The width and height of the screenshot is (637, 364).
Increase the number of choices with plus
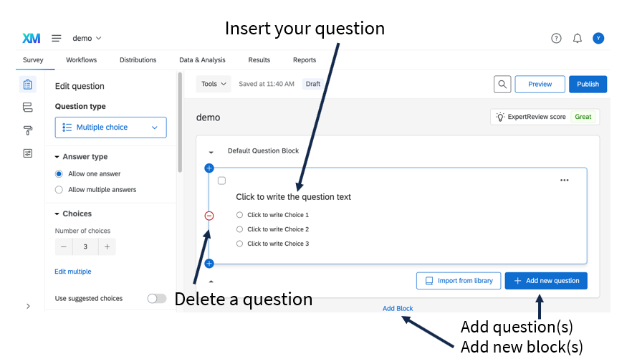click(x=107, y=246)
